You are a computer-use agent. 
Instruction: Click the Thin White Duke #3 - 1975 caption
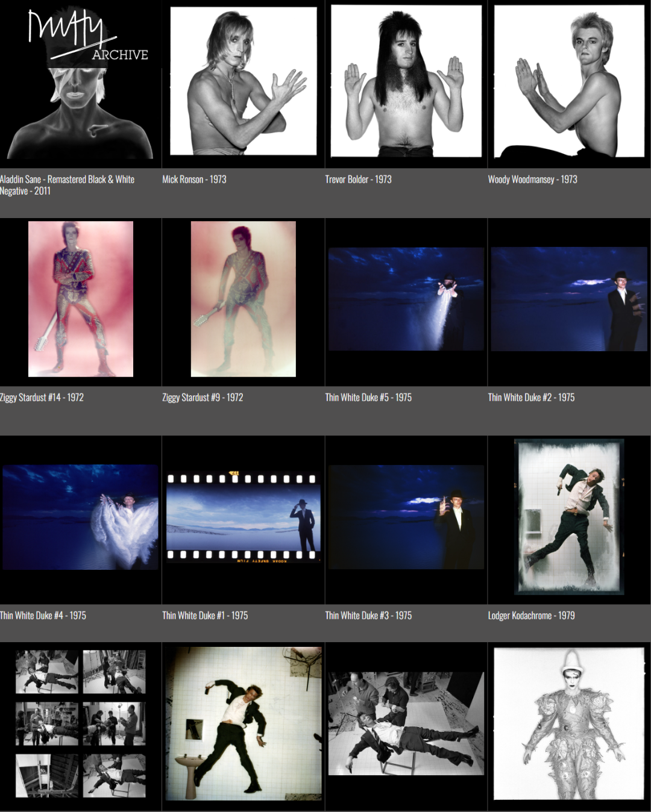pos(368,616)
